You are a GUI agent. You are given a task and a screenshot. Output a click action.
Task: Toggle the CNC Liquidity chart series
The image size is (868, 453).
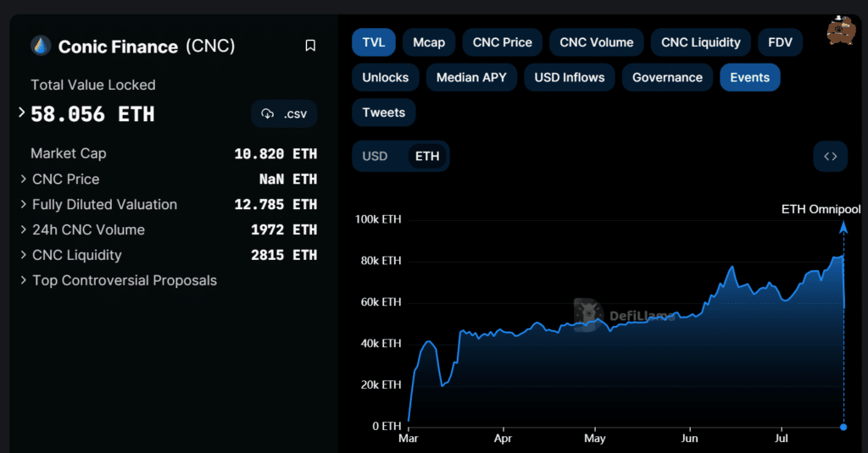click(701, 42)
